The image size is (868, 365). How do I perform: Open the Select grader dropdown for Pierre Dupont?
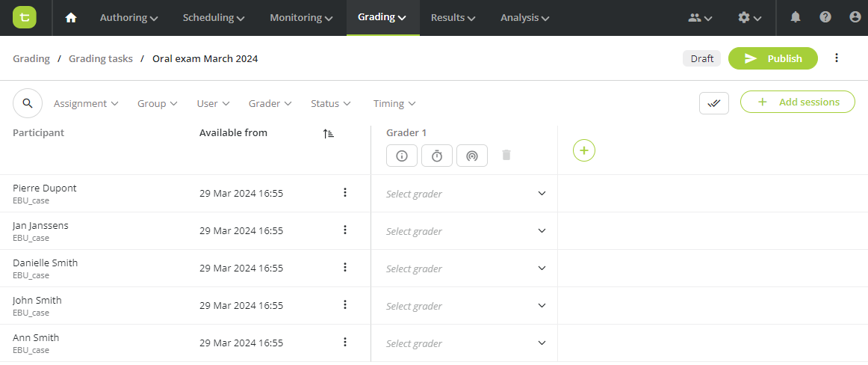pyautogui.click(x=465, y=193)
